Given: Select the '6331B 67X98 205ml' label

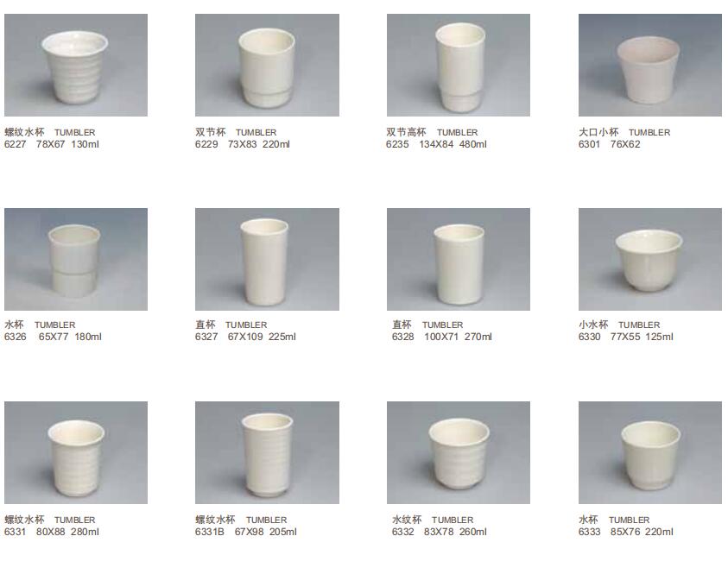Looking at the screenshot, I should [x=245, y=532].
